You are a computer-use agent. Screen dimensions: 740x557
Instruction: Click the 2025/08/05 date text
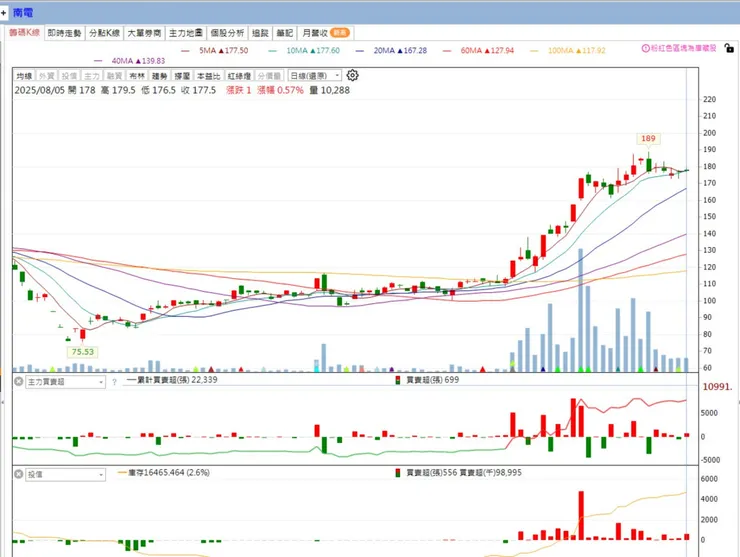pos(39,90)
